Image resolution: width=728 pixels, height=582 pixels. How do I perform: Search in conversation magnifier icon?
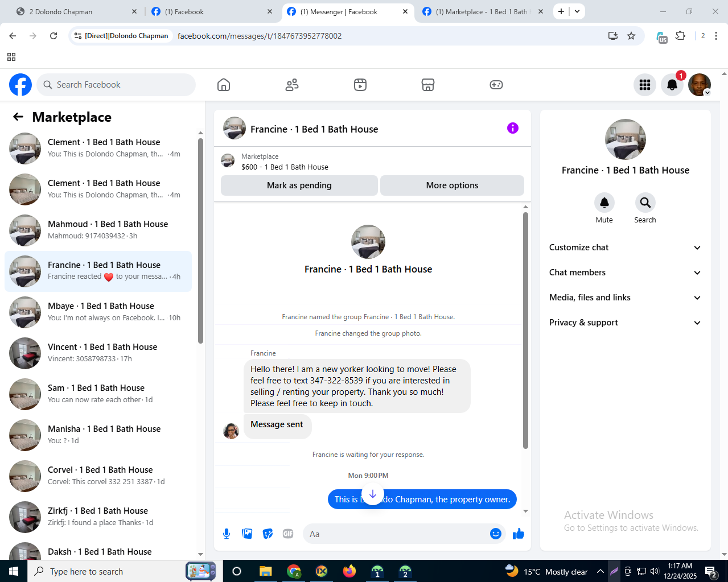coord(645,203)
